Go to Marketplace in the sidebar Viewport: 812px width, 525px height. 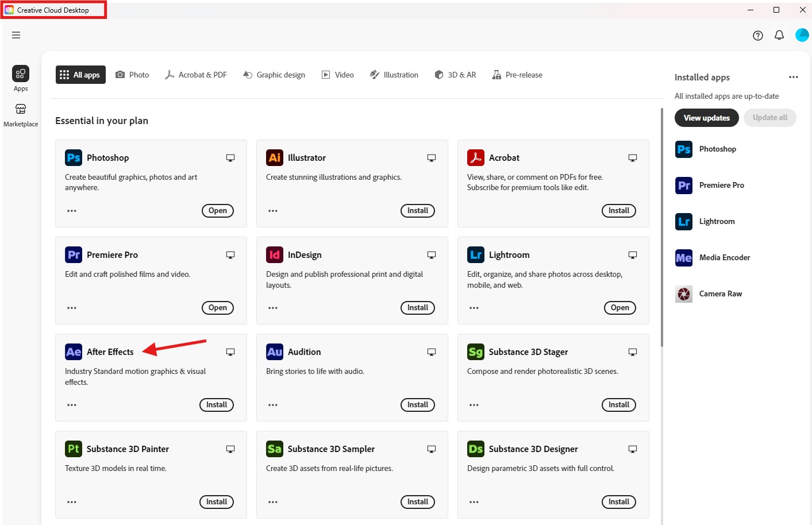pos(21,114)
